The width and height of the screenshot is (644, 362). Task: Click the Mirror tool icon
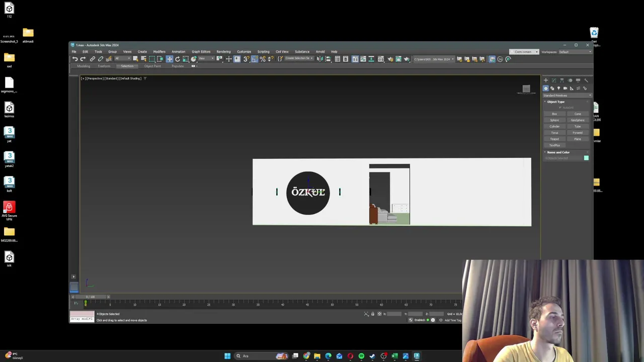(x=319, y=59)
